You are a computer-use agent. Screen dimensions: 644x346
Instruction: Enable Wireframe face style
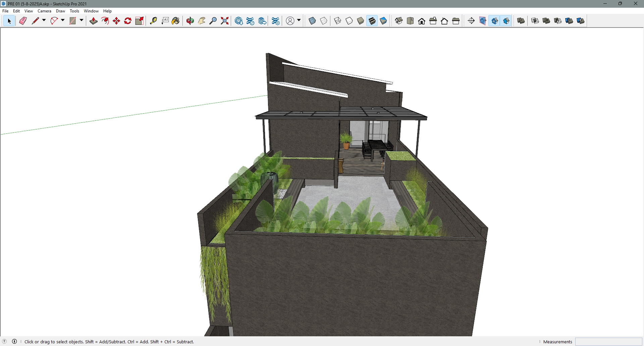[x=338, y=21]
